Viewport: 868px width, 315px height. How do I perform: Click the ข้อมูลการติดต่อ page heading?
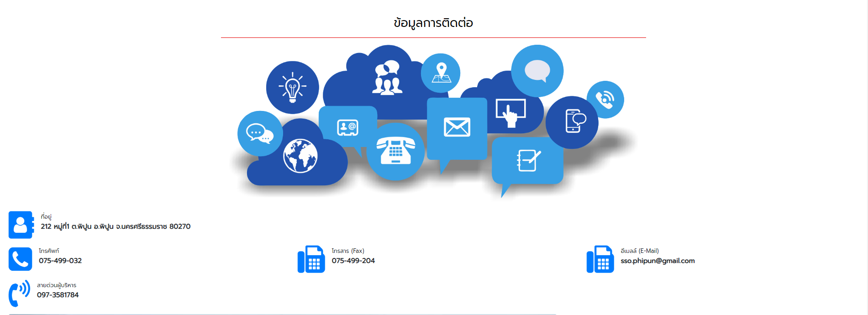pos(433,23)
